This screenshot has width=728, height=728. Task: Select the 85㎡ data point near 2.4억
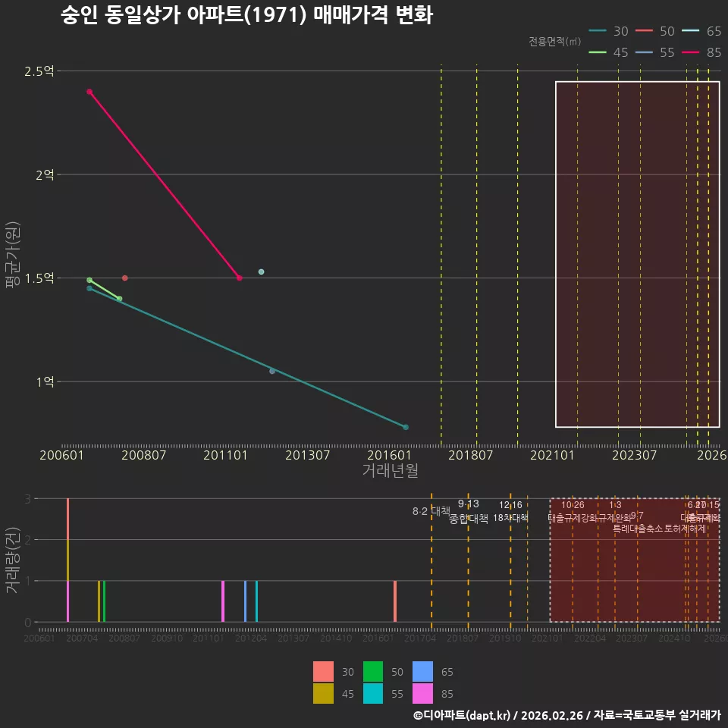(x=89, y=92)
